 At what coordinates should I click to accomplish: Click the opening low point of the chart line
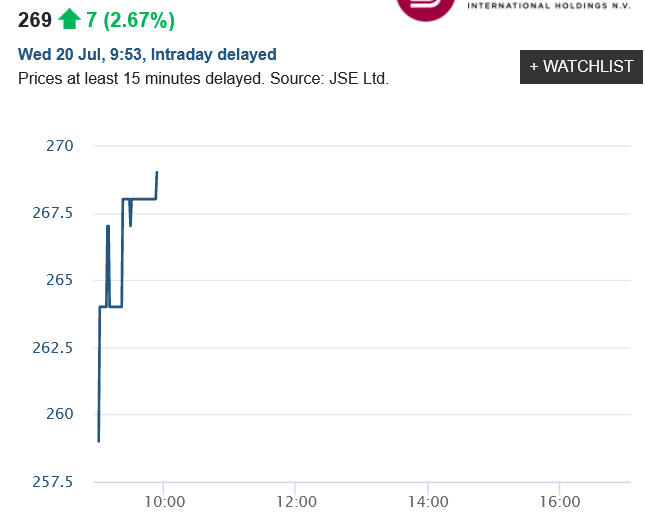(x=98, y=441)
